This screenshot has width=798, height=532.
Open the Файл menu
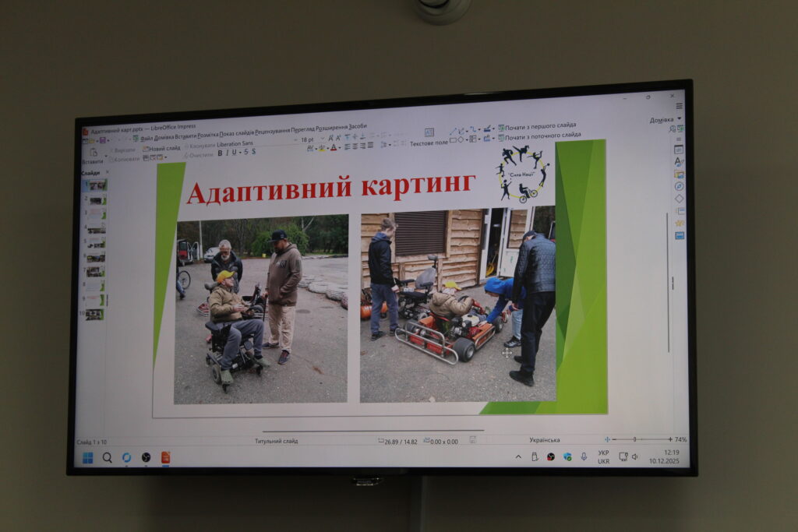[147, 137]
